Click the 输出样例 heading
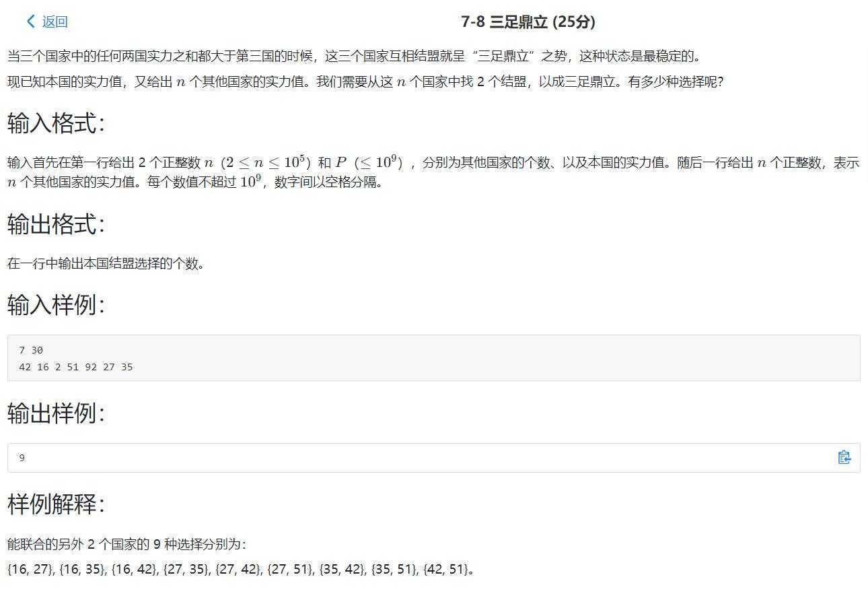This screenshot has width=868, height=610. (56, 413)
